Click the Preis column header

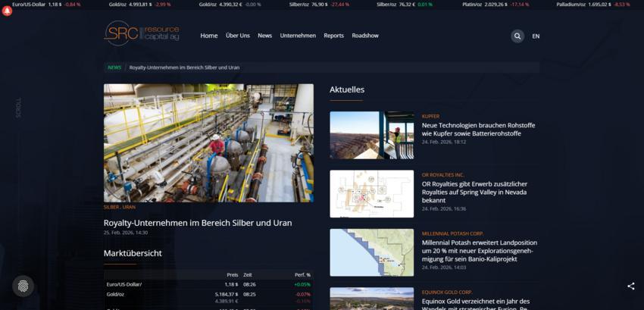click(232, 274)
